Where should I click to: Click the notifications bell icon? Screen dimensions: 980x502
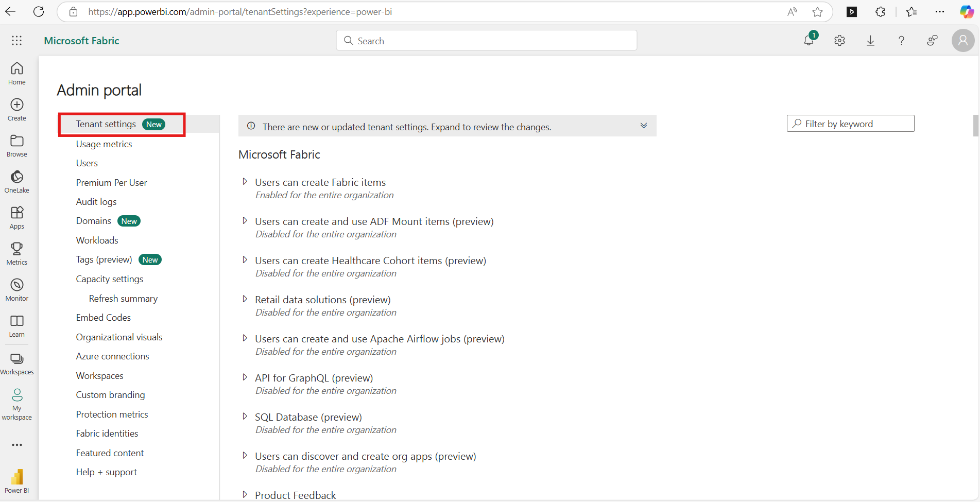tap(809, 41)
